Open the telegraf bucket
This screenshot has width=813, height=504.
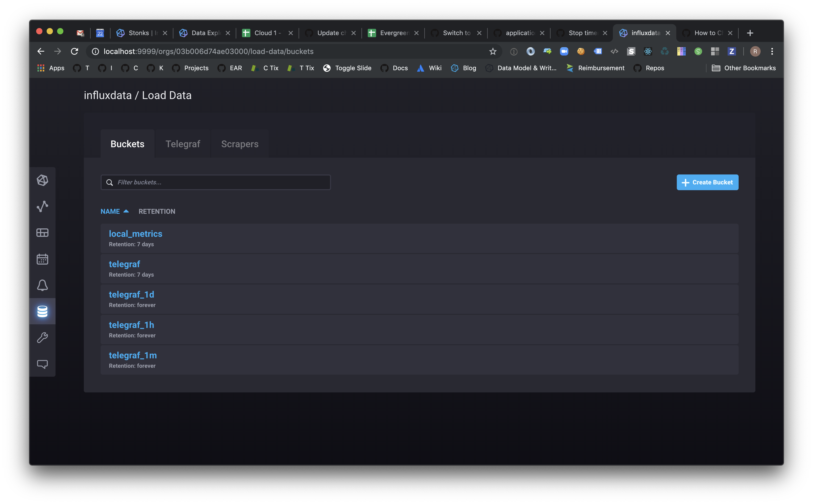coord(124,264)
